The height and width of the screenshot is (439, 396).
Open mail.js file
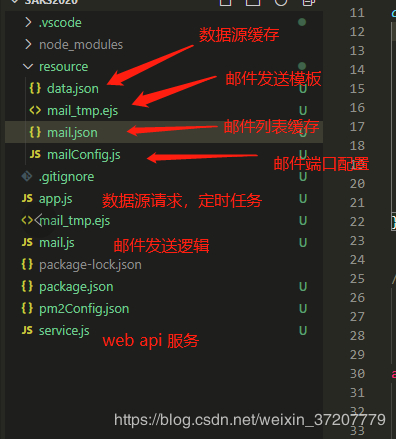[x=57, y=243]
